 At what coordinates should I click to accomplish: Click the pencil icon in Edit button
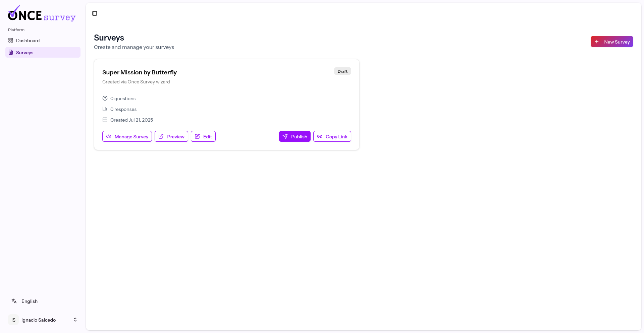tap(198, 136)
